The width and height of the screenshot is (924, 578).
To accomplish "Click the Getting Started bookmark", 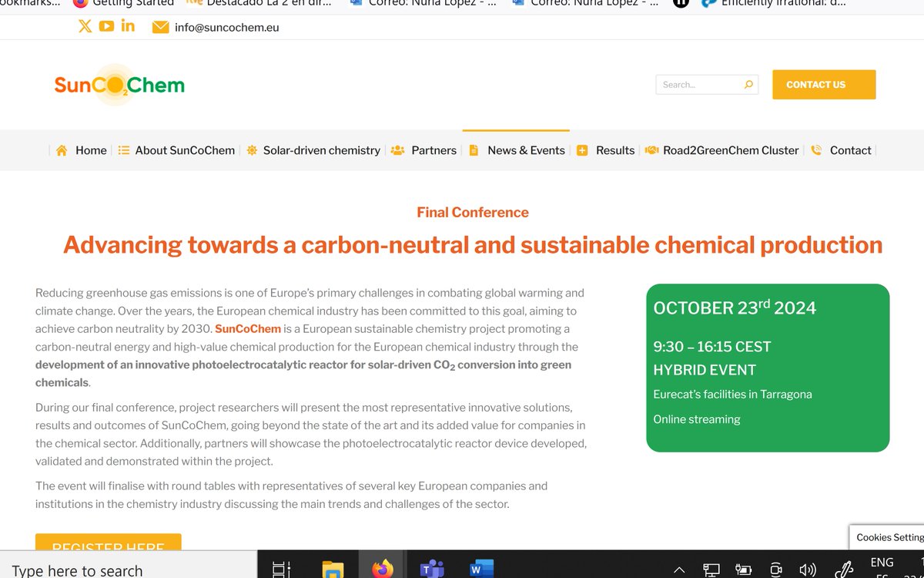I will (123, 4).
